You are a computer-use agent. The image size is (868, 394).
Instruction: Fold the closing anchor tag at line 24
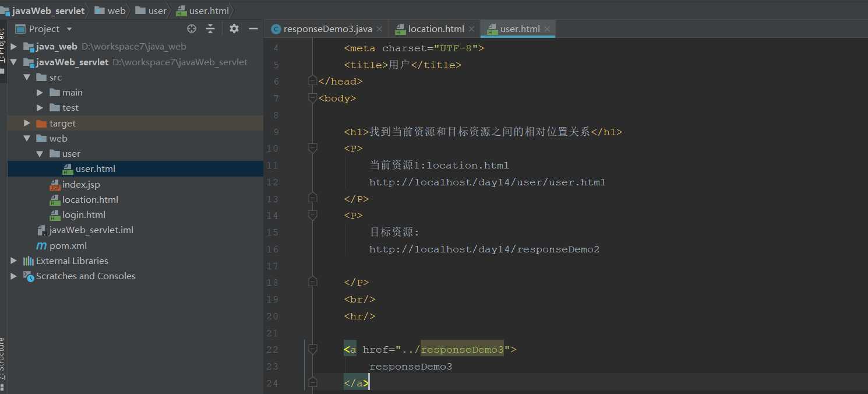[313, 383]
